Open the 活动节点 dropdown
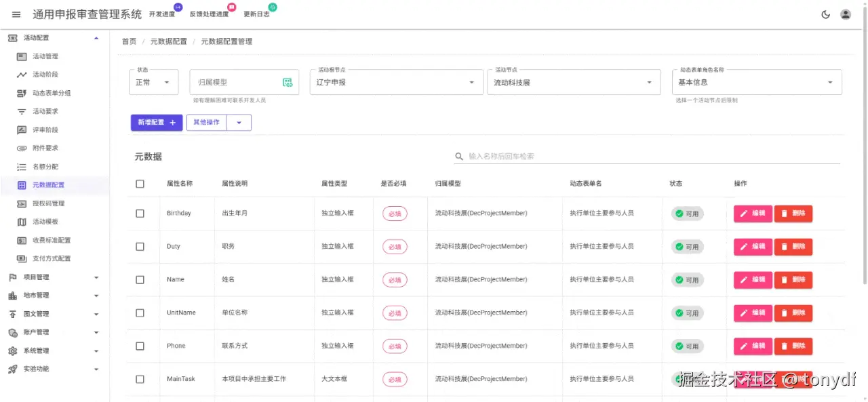The height and width of the screenshot is (402, 868). pyautogui.click(x=574, y=82)
